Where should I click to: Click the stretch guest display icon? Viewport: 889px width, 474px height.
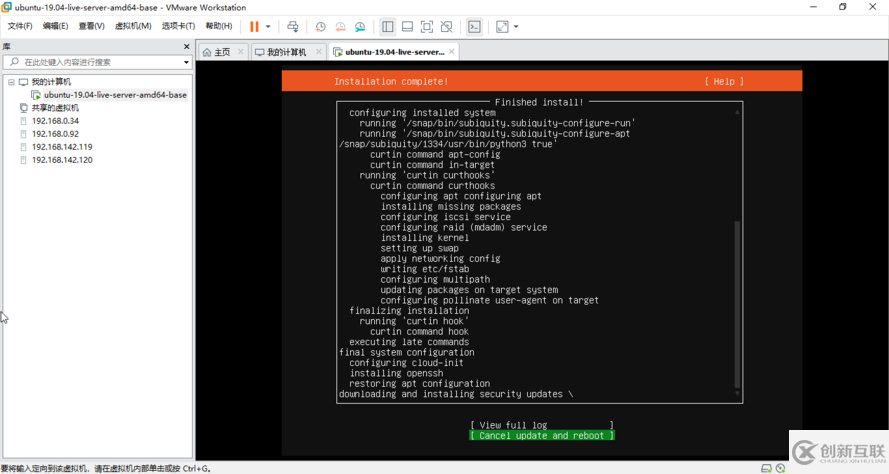[x=502, y=27]
